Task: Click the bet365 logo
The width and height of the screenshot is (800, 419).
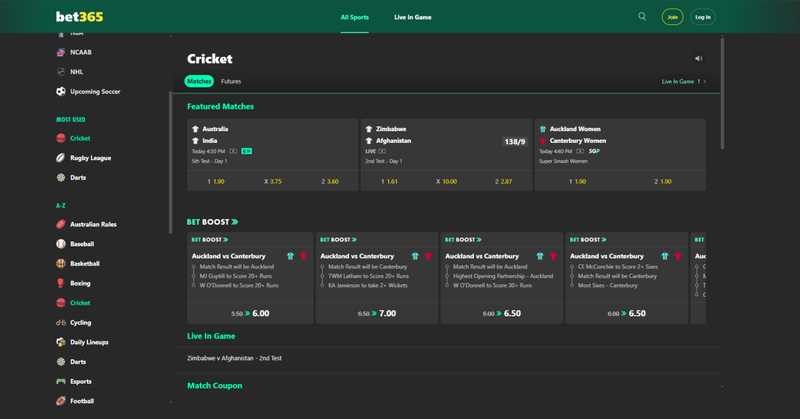Action: pyautogui.click(x=80, y=17)
